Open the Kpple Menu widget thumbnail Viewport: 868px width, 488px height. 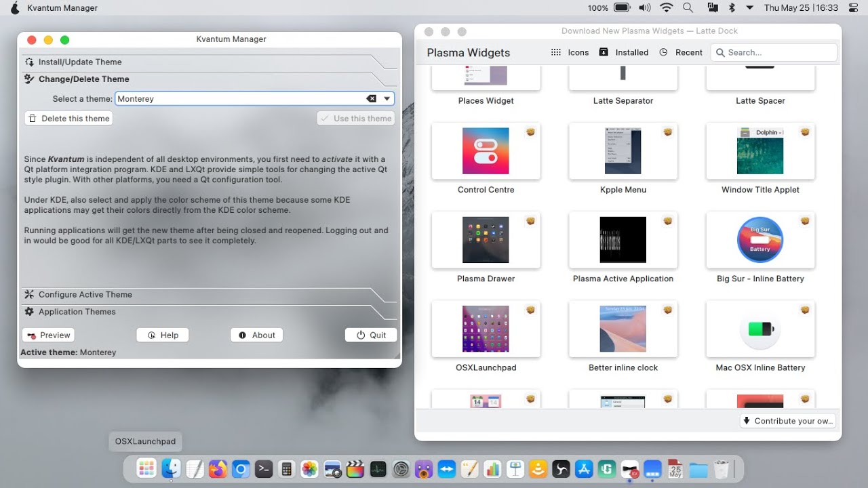[x=623, y=150]
